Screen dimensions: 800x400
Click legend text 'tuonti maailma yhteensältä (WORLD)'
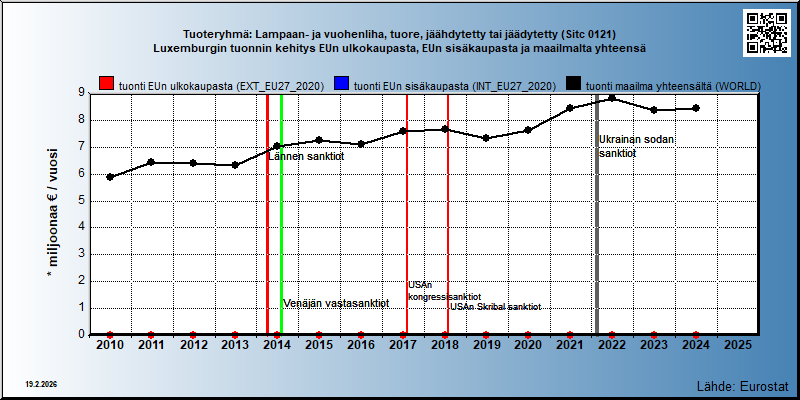click(673, 86)
